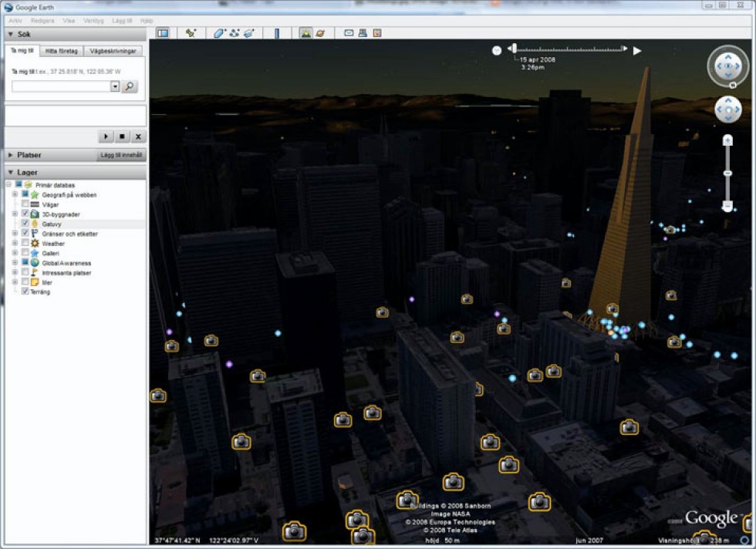756x549 pixels.
Task: Click the Global Awareness globe icon
Action: pyautogui.click(x=35, y=263)
